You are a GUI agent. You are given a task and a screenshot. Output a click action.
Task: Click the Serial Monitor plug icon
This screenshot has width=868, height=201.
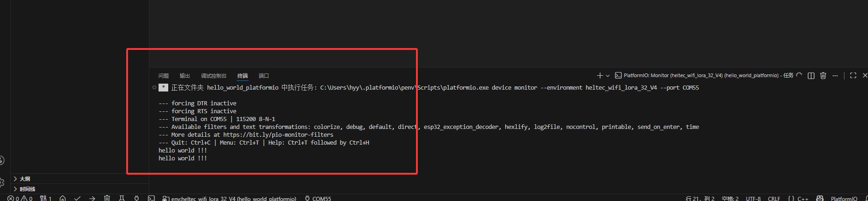136,198
